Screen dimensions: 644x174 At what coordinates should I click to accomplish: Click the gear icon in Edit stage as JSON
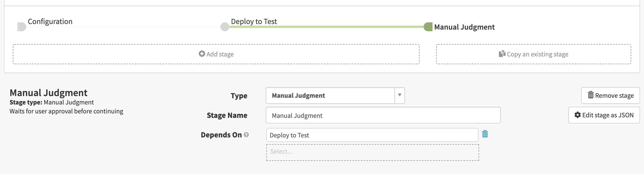pyautogui.click(x=577, y=115)
